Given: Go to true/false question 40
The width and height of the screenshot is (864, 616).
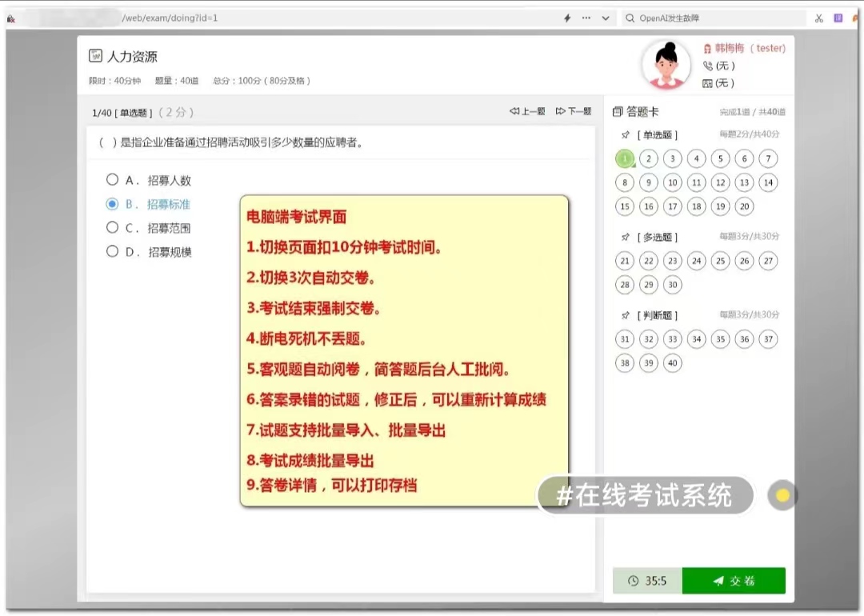Looking at the screenshot, I should 672,363.
